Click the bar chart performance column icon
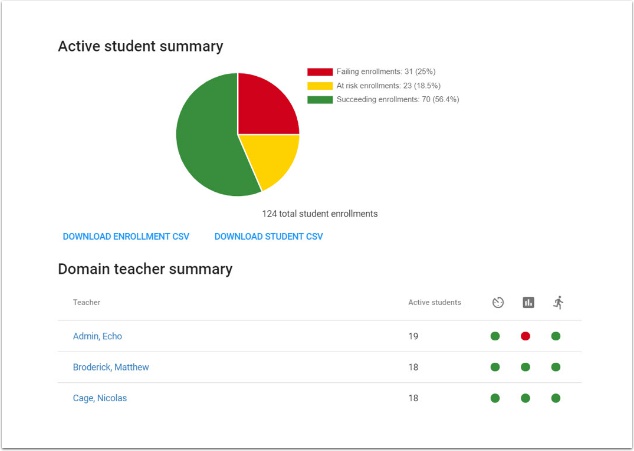 (528, 302)
